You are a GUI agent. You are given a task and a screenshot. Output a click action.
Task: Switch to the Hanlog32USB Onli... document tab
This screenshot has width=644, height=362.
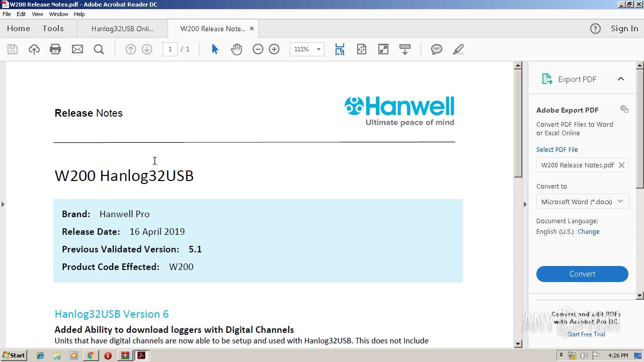122,29
